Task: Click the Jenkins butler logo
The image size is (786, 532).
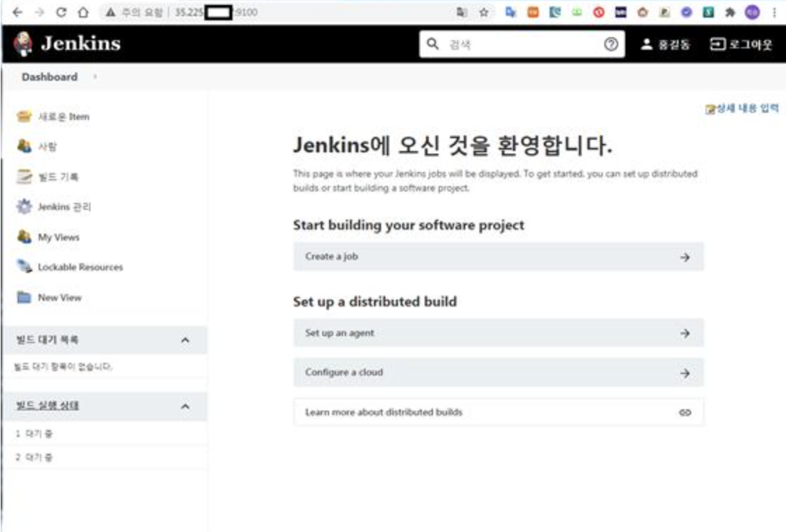Action: pyautogui.click(x=23, y=44)
